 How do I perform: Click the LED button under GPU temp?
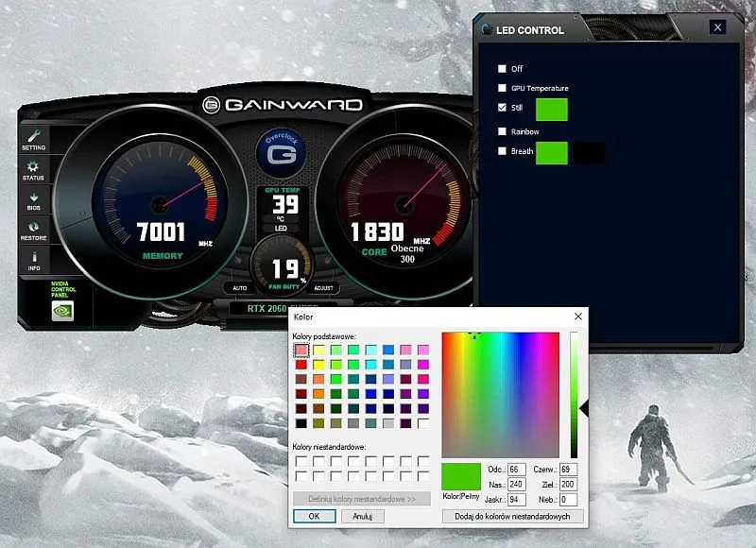[281, 228]
